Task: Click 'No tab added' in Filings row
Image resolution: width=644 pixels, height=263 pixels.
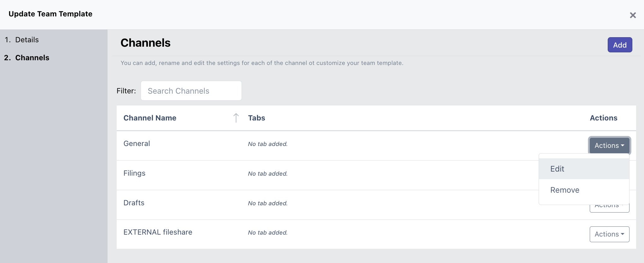Action: point(267,173)
